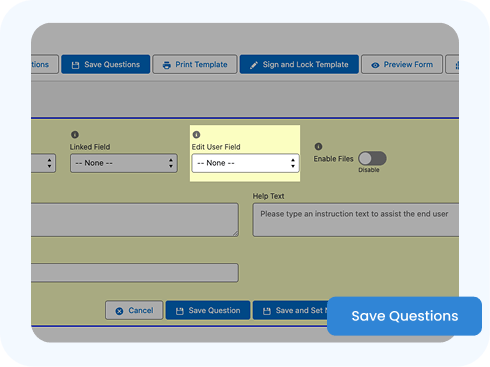This screenshot has width=490, height=367.
Task: Click the 'Linked Field' label
Action: point(90,147)
